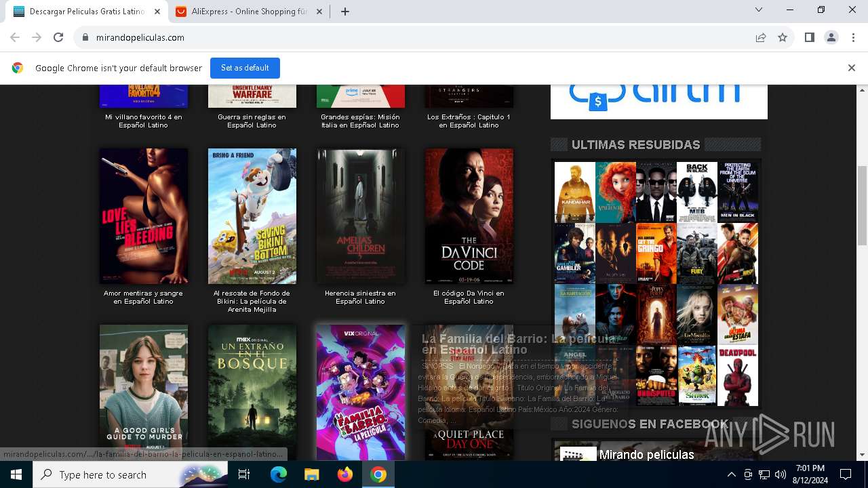Open the notification center icon

(846, 474)
